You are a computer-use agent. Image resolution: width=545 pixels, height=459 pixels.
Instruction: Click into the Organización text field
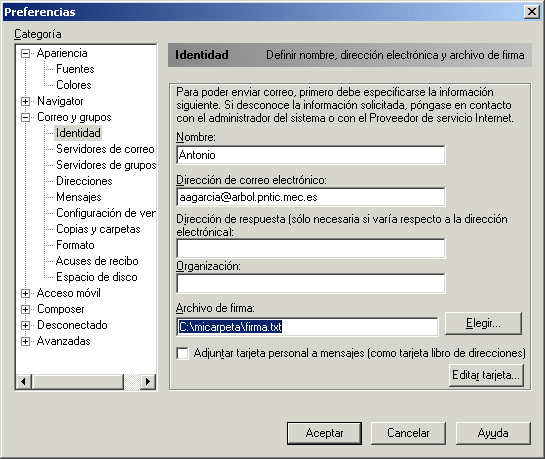[311, 284]
